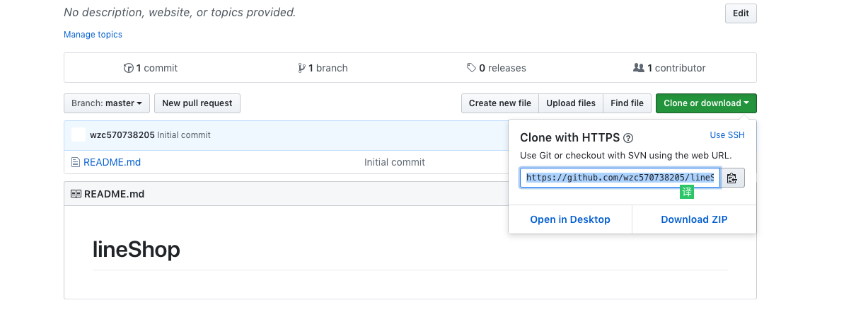The height and width of the screenshot is (310, 868).
Task: Click the lineShop heading in README
Action: coord(137,249)
